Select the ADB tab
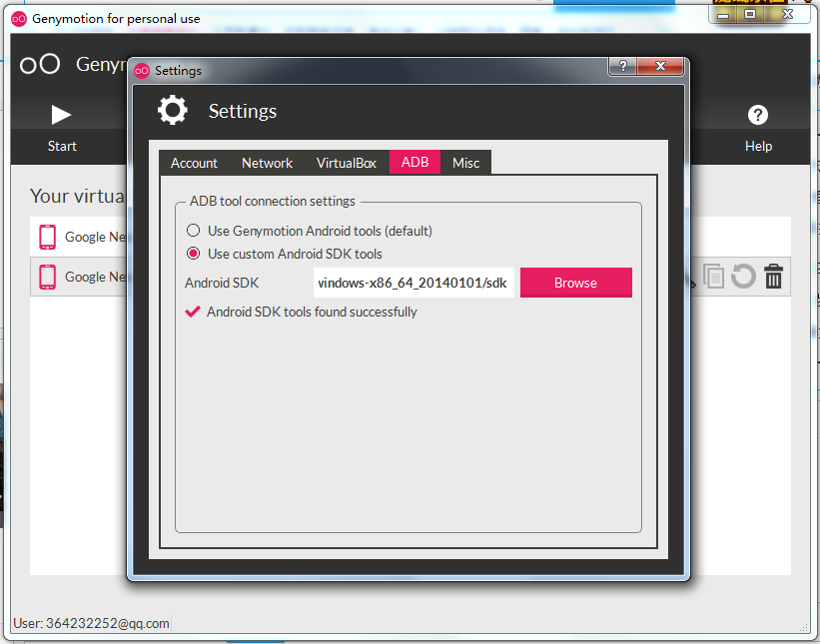 pos(414,162)
